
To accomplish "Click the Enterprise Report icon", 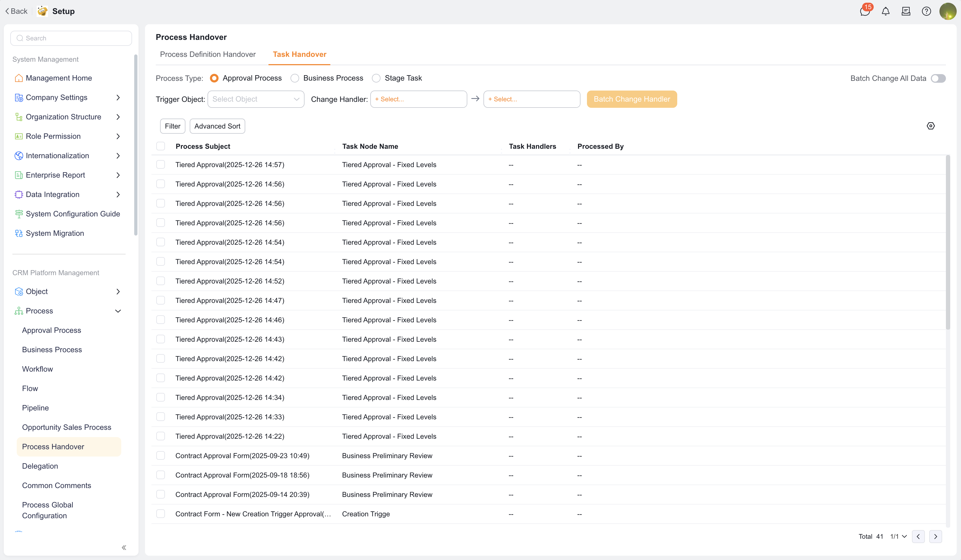I will (19, 175).
